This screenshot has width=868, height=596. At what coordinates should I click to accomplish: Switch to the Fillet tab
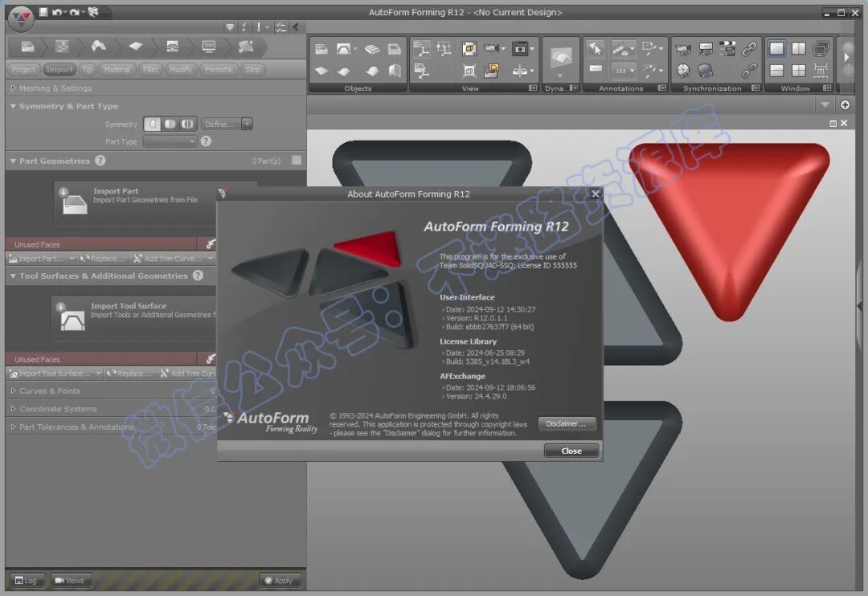(x=150, y=70)
